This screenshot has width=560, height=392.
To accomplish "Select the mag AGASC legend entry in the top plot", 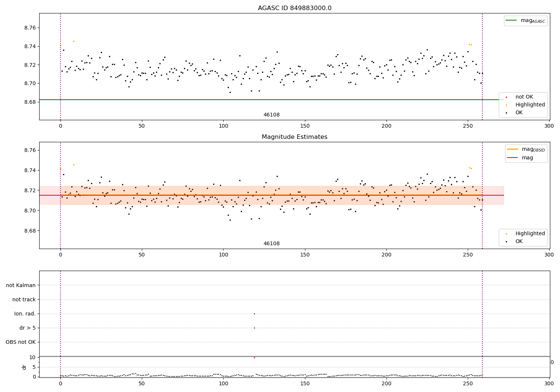I will [x=526, y=21].
